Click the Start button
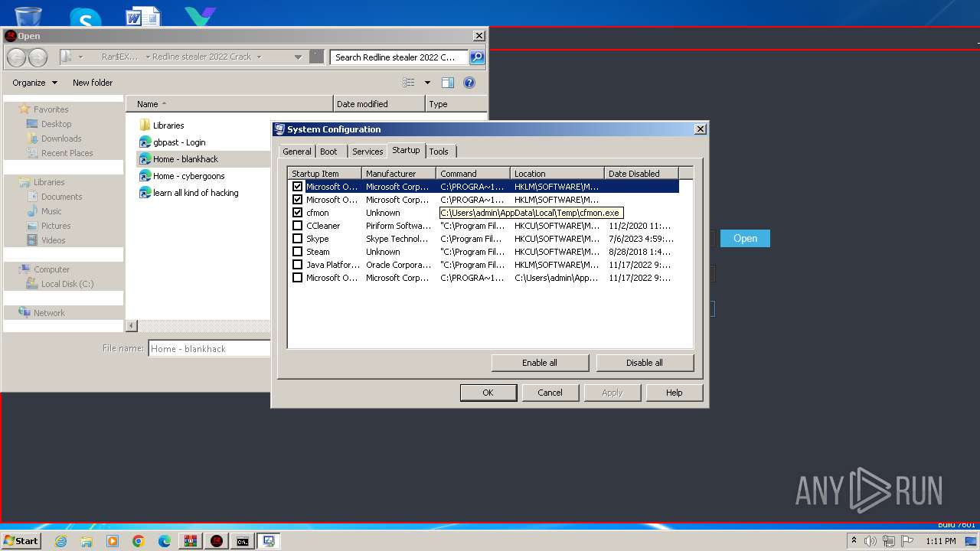980x551 pixels. point(21,541)
